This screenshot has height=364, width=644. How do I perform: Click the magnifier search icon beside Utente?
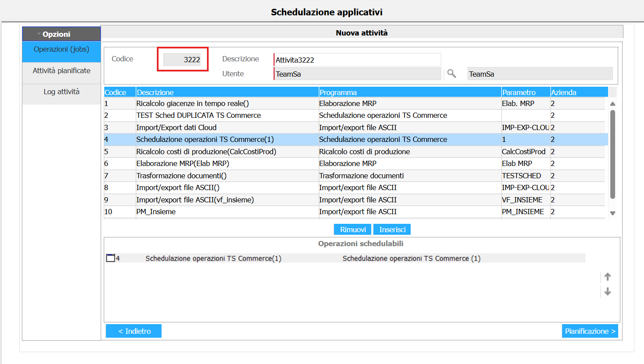pyautogui.click(x=451, y=74)
